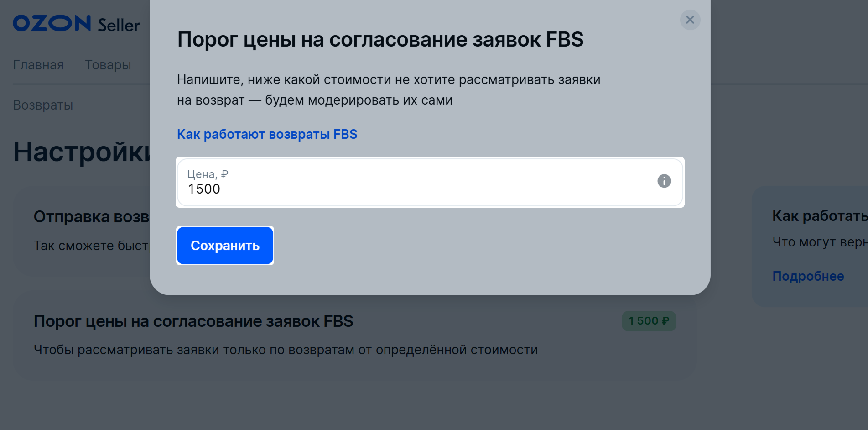868x430 pixels.
Task: Click the OZON Seller logo
Action: click(x=76, y=24)
